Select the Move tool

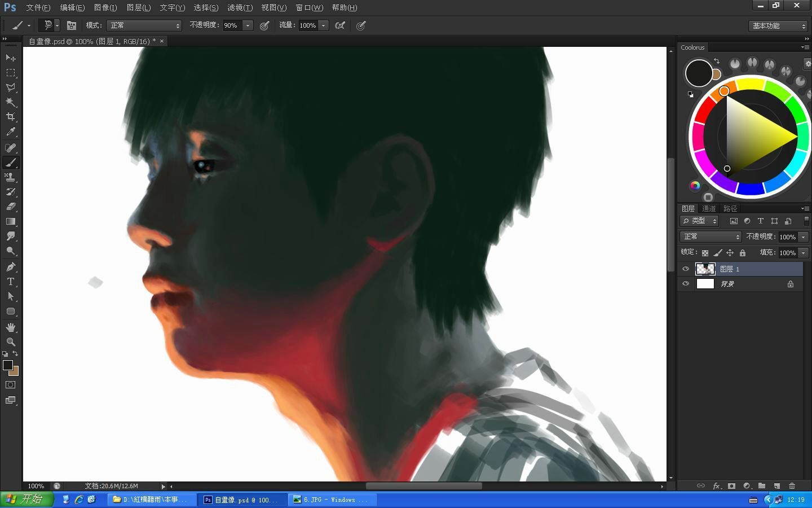point(11,58)
